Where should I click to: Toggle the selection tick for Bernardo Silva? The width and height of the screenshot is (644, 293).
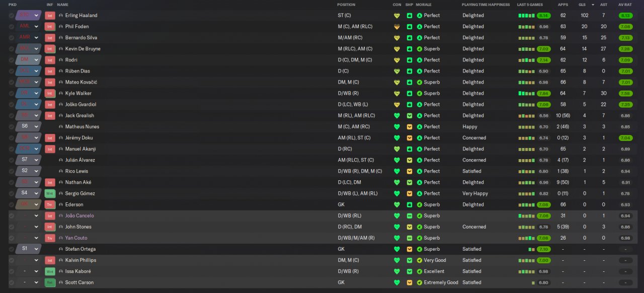coord(11,38)
